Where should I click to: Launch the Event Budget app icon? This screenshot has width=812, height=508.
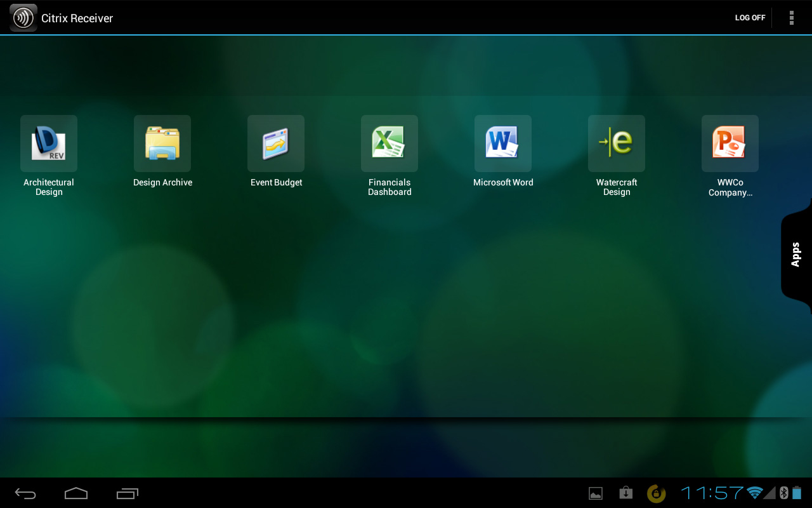(276, 144)
